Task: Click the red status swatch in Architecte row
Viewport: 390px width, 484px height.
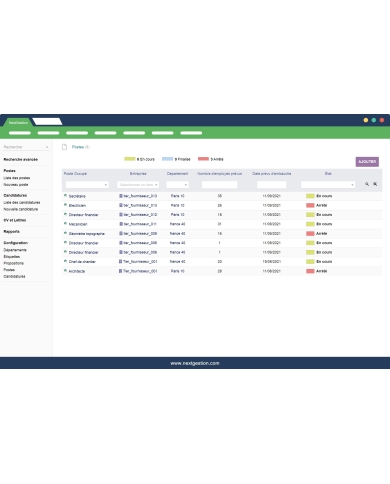Action: coord(310,271)
